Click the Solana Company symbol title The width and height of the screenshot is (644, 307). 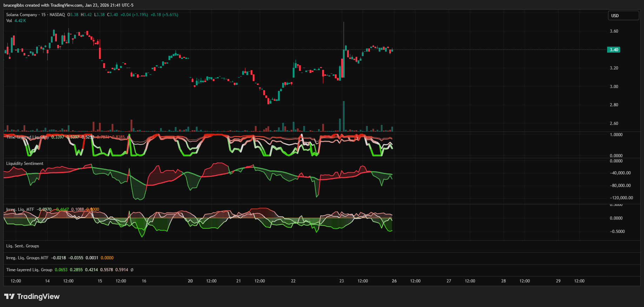21,15
